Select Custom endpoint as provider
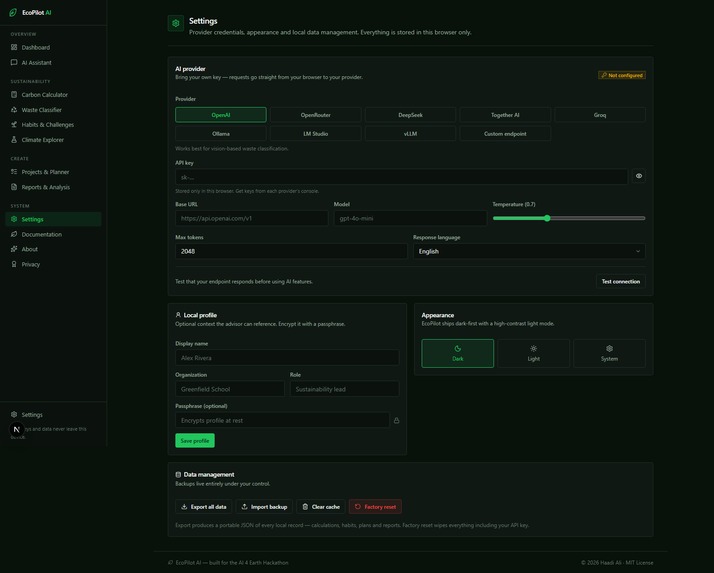 pyautogui.click(x=505, y=133)
